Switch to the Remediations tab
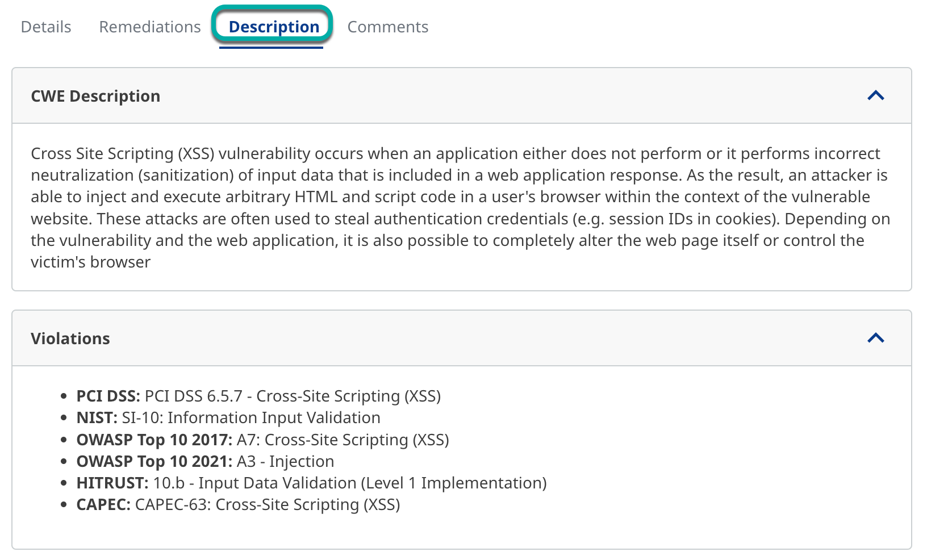This screenshot has width=927, height=560. (x=150, y=27)
